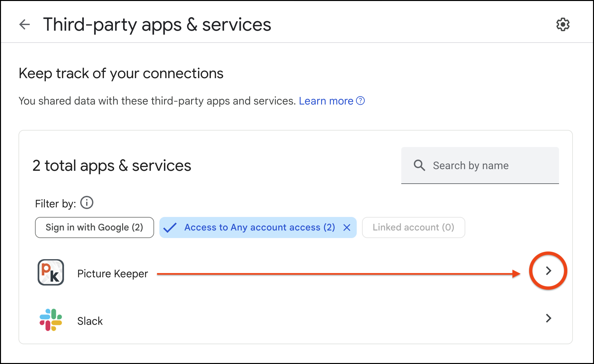
Task: Click the help circle icon beside Learn more
Action: coord(361,101)
